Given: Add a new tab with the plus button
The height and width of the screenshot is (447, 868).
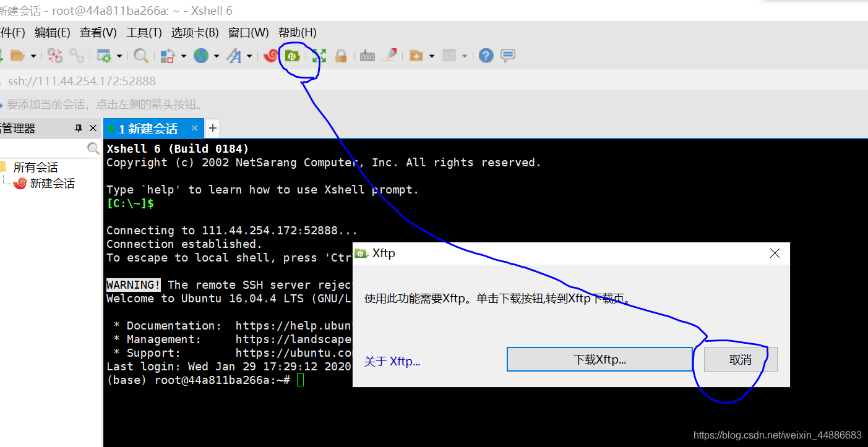Looking at the screenshot, I should point(212,128).
